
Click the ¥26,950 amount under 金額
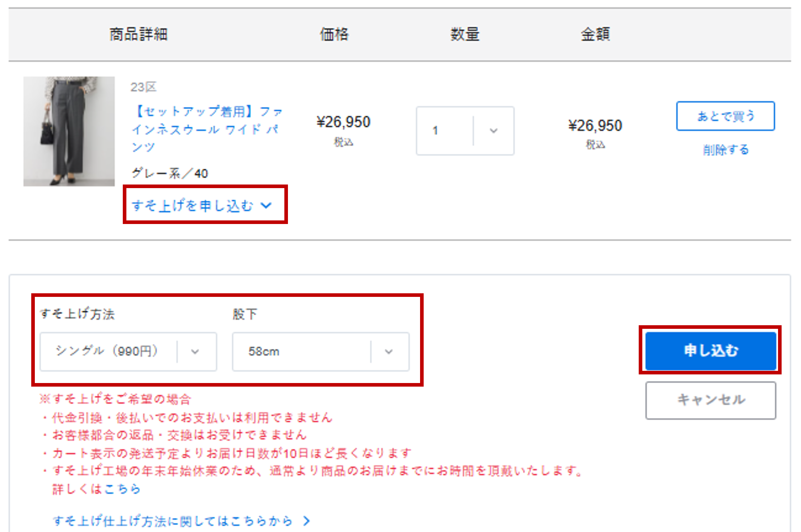[x=595, y=126]
